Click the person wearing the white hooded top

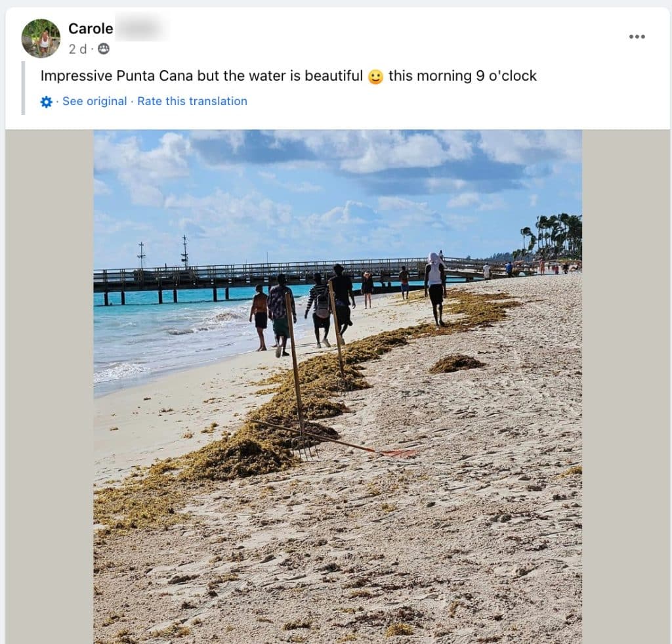(x=434, y=286)
